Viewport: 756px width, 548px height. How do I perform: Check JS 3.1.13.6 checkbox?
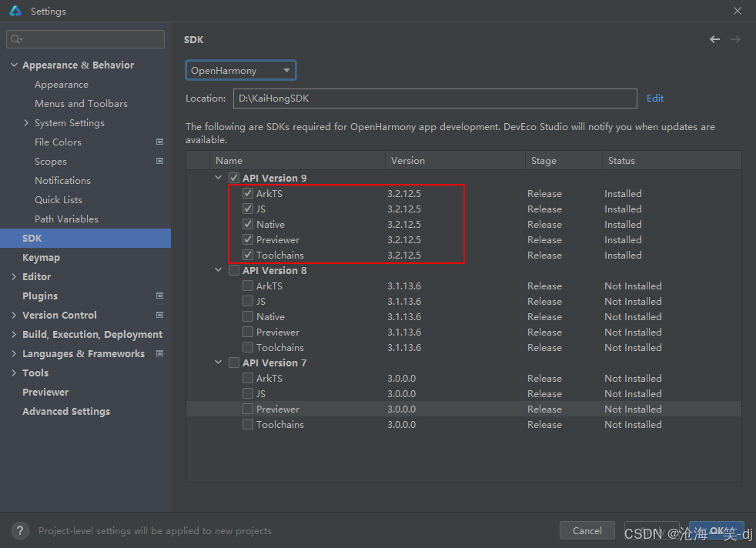[x=248, y=301]
